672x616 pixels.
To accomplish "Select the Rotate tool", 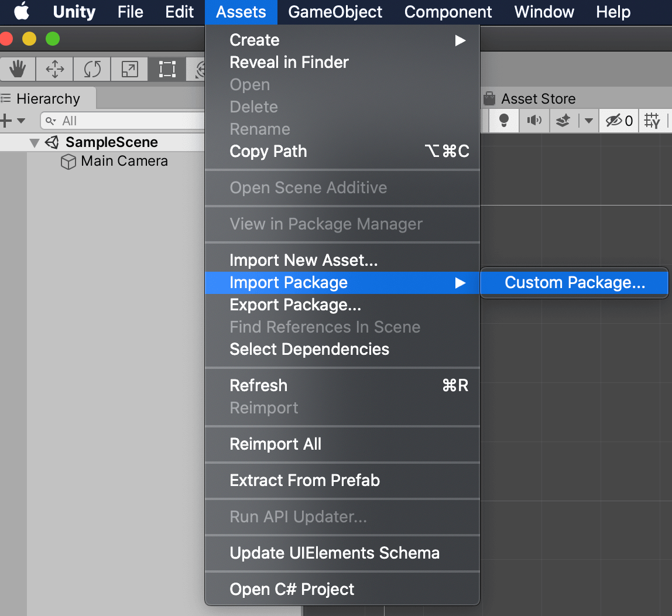I will [92, 70].
